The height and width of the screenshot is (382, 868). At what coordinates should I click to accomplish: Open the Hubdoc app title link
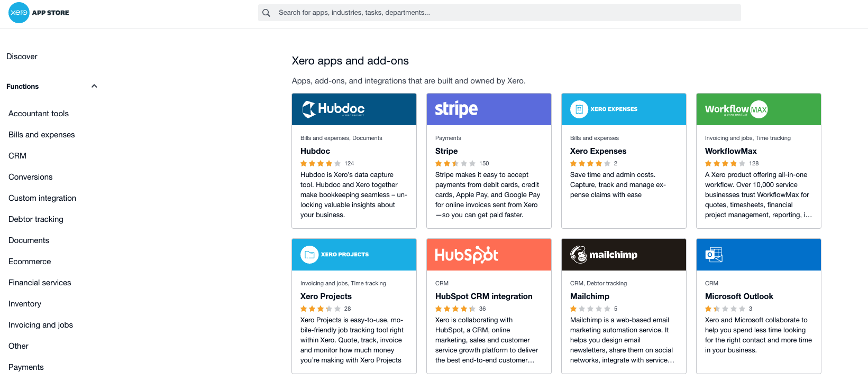coord(315,151)
